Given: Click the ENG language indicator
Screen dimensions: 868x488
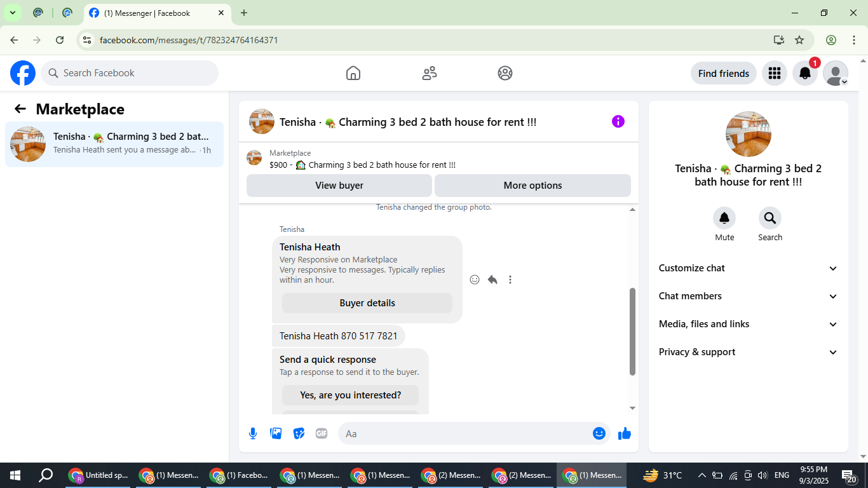Looking at the screenshot, I should (782, 475).
